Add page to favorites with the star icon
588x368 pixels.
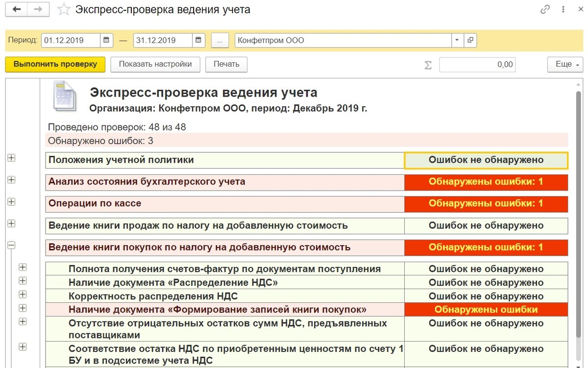pyautogui.click(x=64, y=10)
